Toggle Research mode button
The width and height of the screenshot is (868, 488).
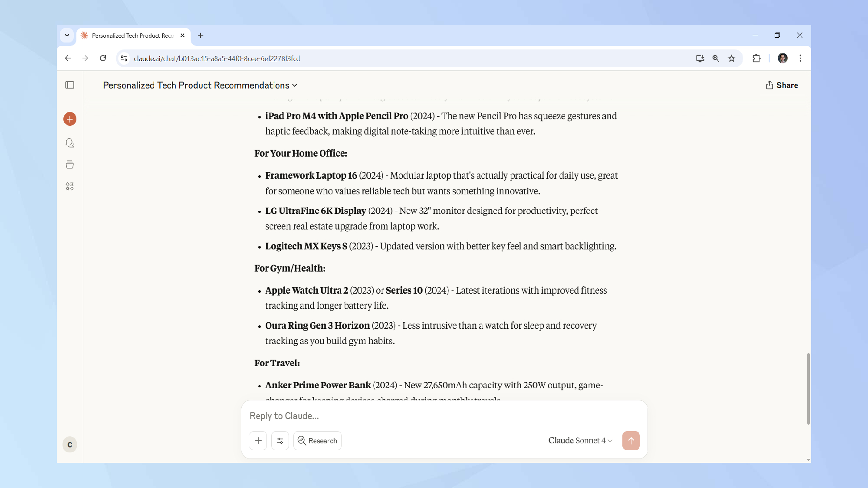[317, 441]
